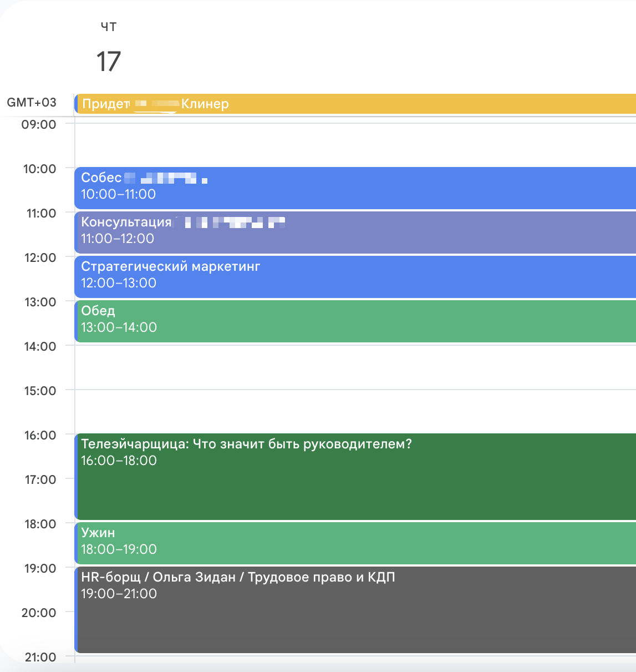
Task: Select the day number 17 header
Action: click(109, 61)
